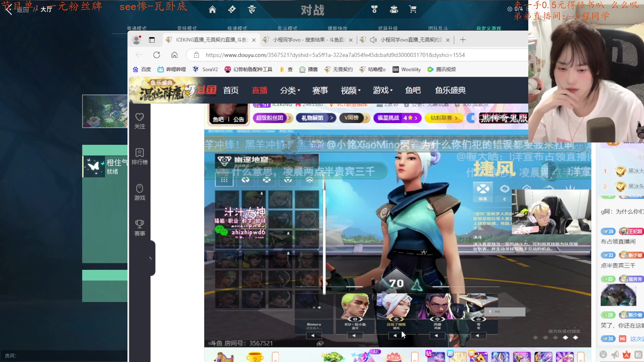Screen dimensions: 644x362
Task: Expand the 视频 dropdown menu
Action: coord(350,90)
